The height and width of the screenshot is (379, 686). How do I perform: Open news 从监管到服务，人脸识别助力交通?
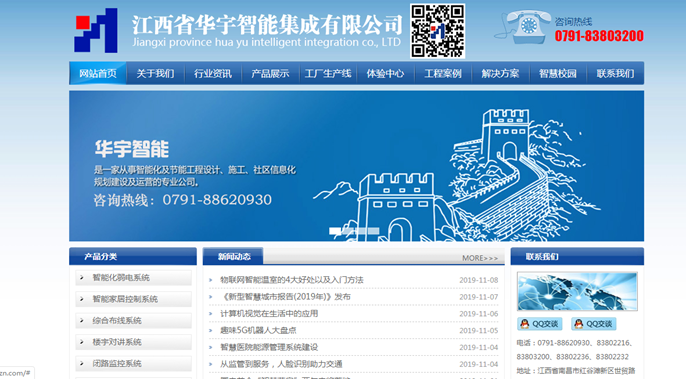pyautogui.click(x=281, y=364)
